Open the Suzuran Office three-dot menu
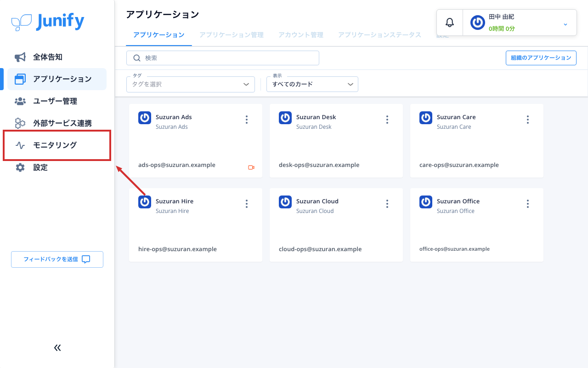The height and width of the screenshot is (368, 588). pos(528,204)
